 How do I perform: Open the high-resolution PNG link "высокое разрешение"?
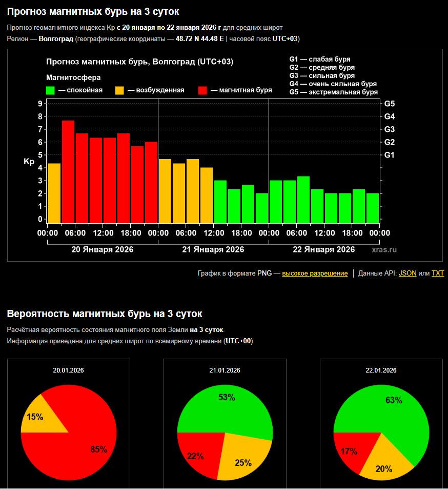[315, 273]
